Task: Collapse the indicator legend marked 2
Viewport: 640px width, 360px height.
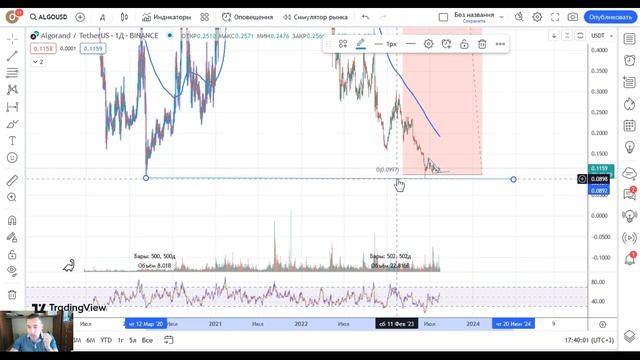Action: coord(38,62)
